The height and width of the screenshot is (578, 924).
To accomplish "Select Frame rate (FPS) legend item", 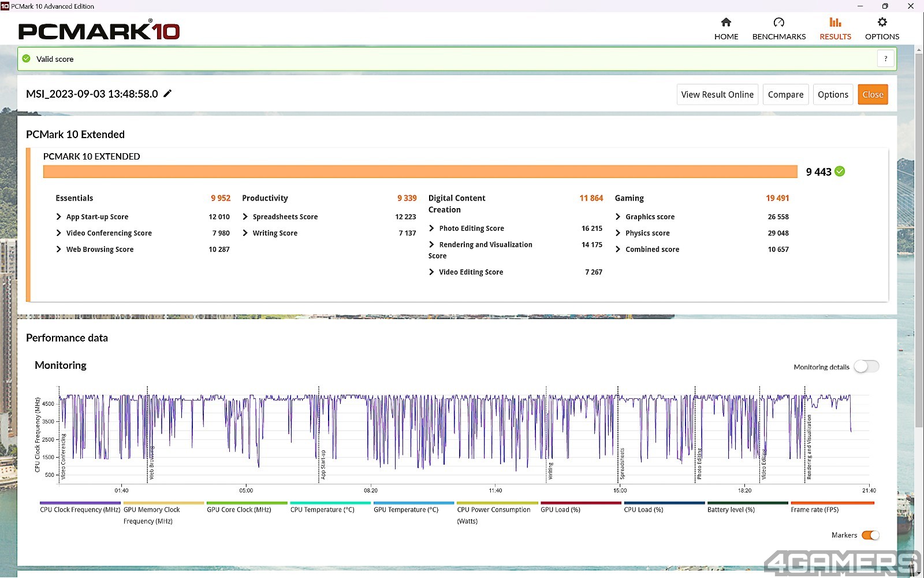I will (x=832, y=507).
